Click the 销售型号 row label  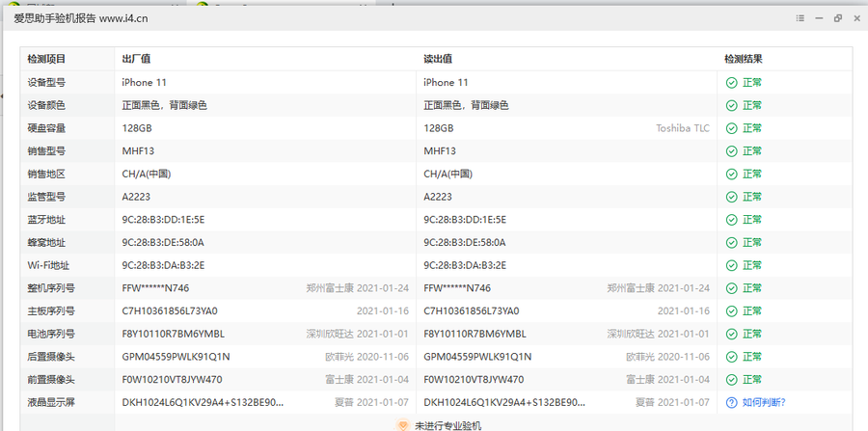(46, 151)
